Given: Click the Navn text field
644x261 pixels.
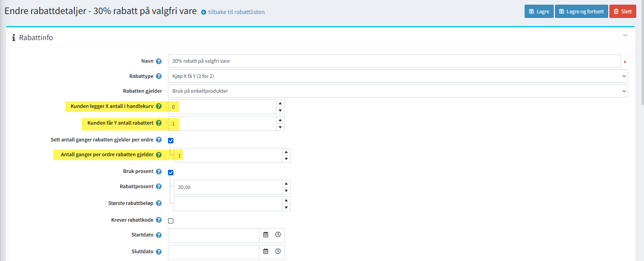Looking at the screenshot, I should (x=394, y=61).
